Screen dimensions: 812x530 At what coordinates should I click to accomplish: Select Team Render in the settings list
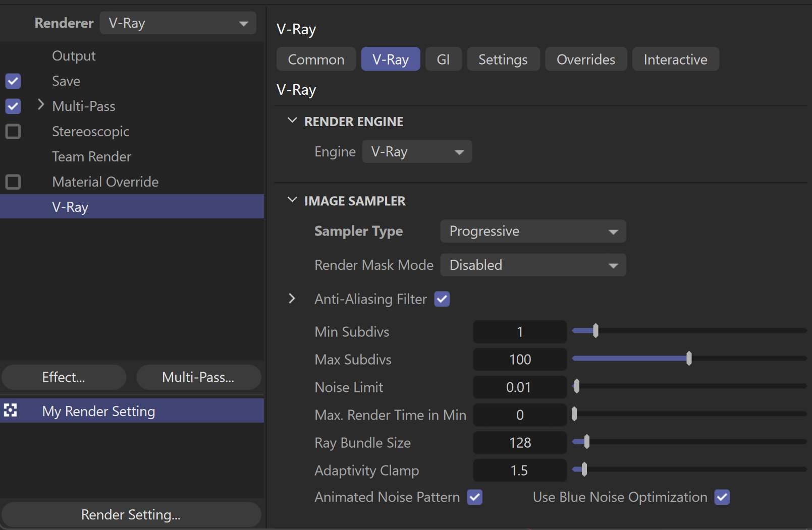point(92,157)
